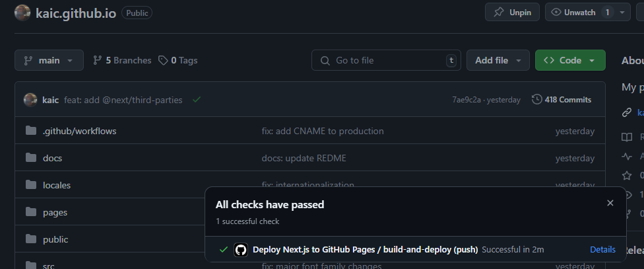The width and height of the screenshot is (644, 269).
Task: View the 418 Commits history
Action: (562, 100)
